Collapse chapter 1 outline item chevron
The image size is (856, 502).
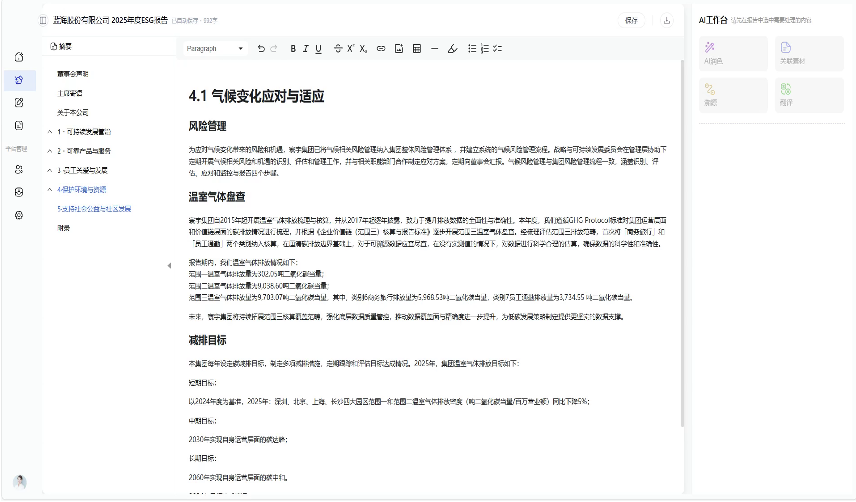[50, 132]
